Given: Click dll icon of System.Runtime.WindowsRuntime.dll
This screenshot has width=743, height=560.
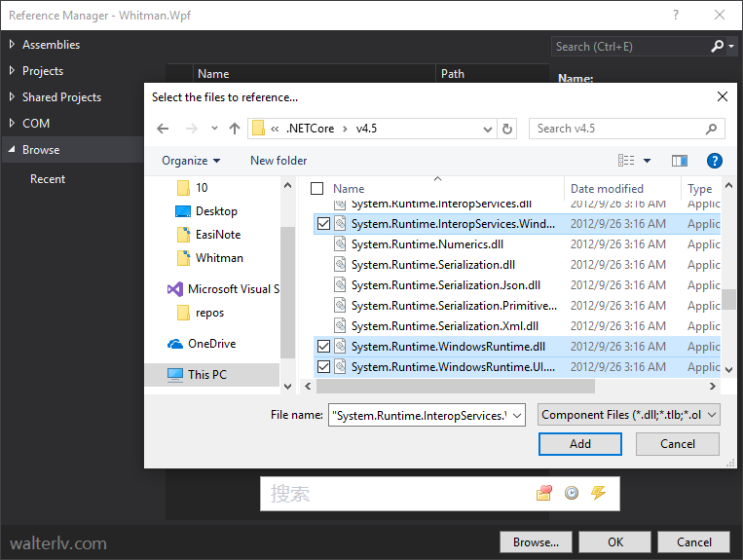Looking at the screenshot, I should point(340,347).
